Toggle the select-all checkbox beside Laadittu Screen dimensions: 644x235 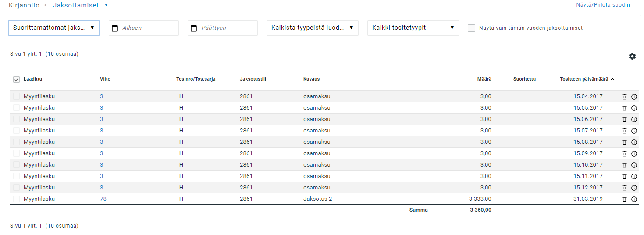(x=16, y=79)
